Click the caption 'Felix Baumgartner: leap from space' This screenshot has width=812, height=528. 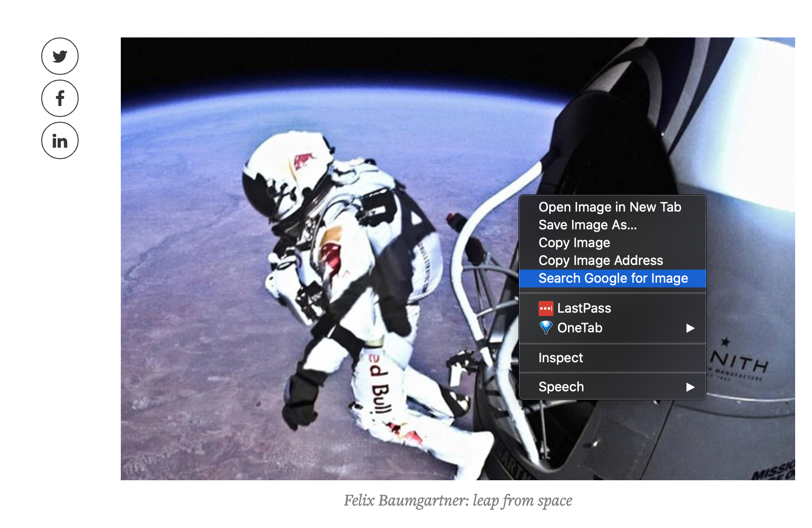point(458,500)
